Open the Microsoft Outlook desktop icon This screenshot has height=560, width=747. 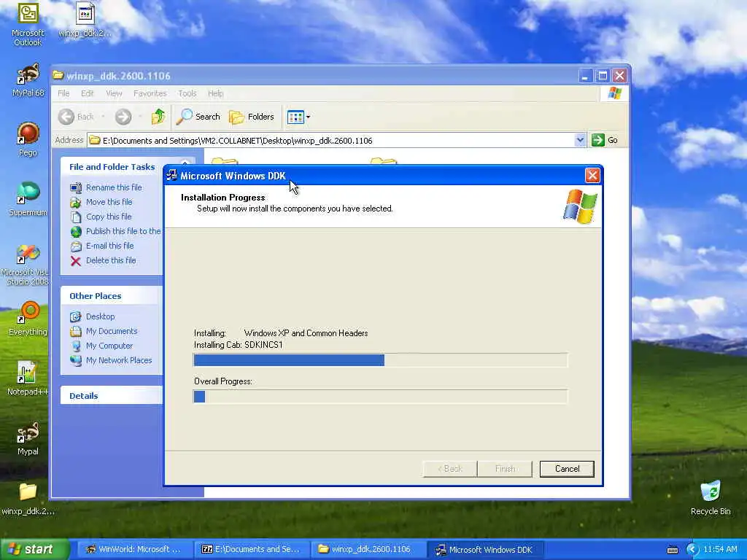(28, 24)
